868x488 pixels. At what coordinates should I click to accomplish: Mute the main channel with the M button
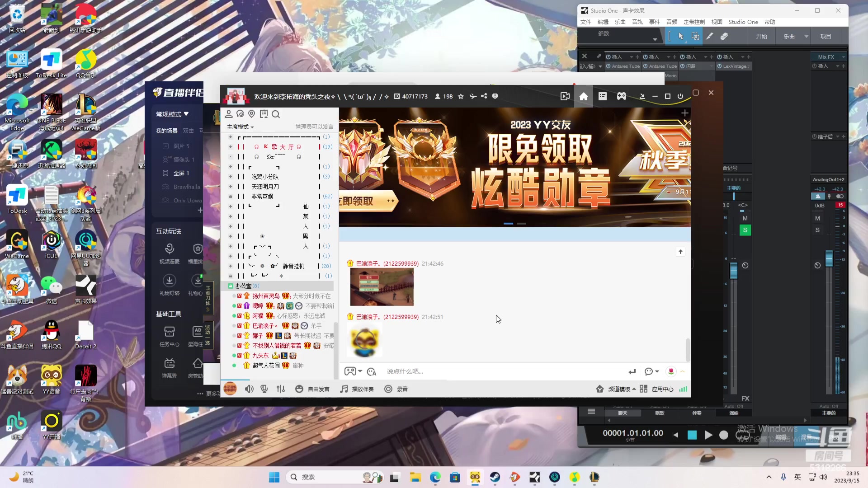pos(745,218)
